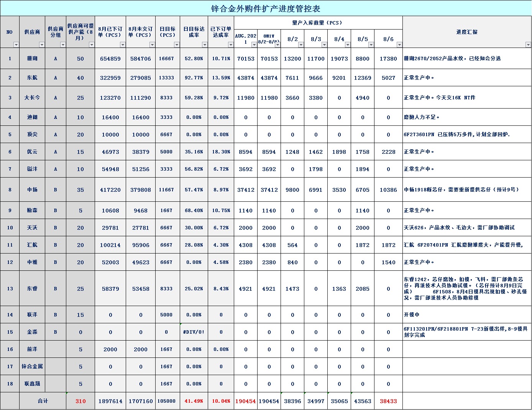This screenshot has width=532, height=410.
Task: Select the 合计 total row label
Action: pyautogui.click(x=43, y=401)
